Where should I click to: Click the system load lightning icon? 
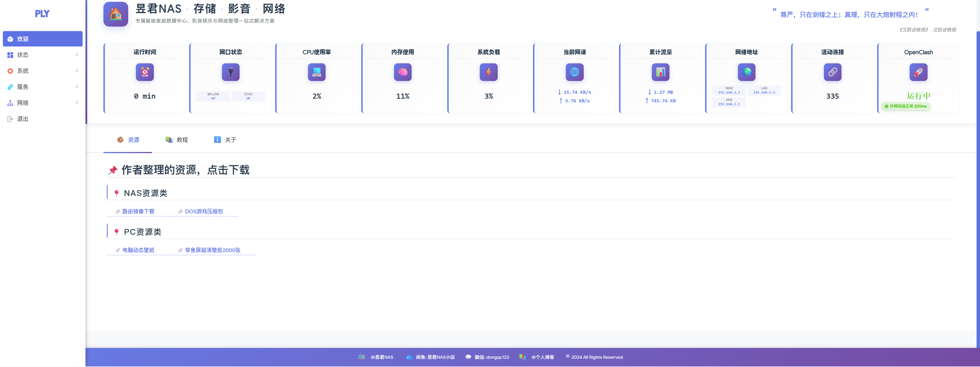pyautogui.click(x=489, y=72)
